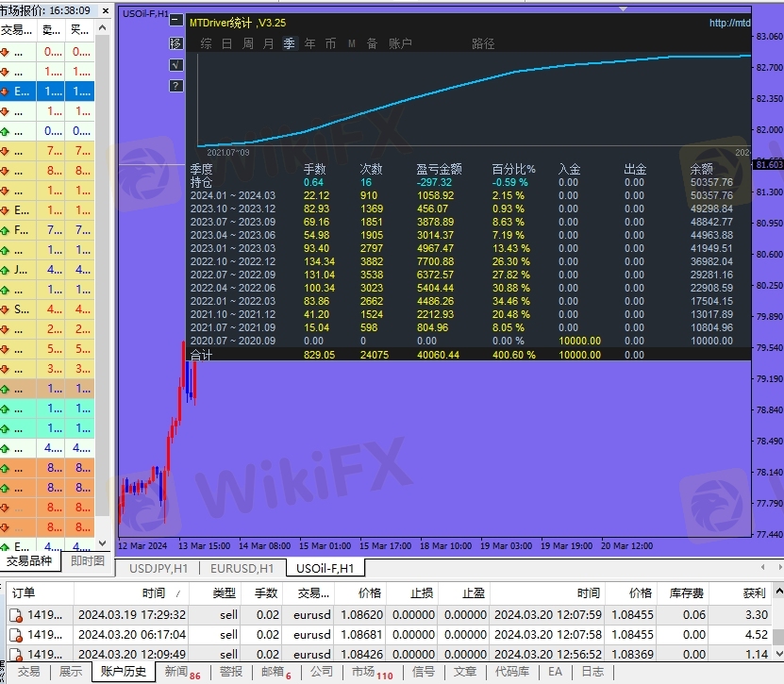Click the first order's icon in history
This screenshot has height=684, width=784.
pyautogui.click(x=15, y=614)
